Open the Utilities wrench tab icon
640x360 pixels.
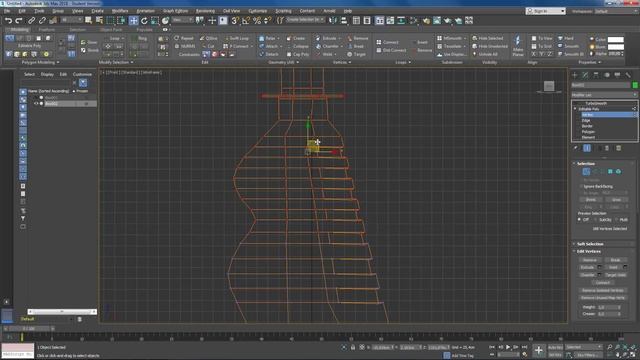coord(628,75)
